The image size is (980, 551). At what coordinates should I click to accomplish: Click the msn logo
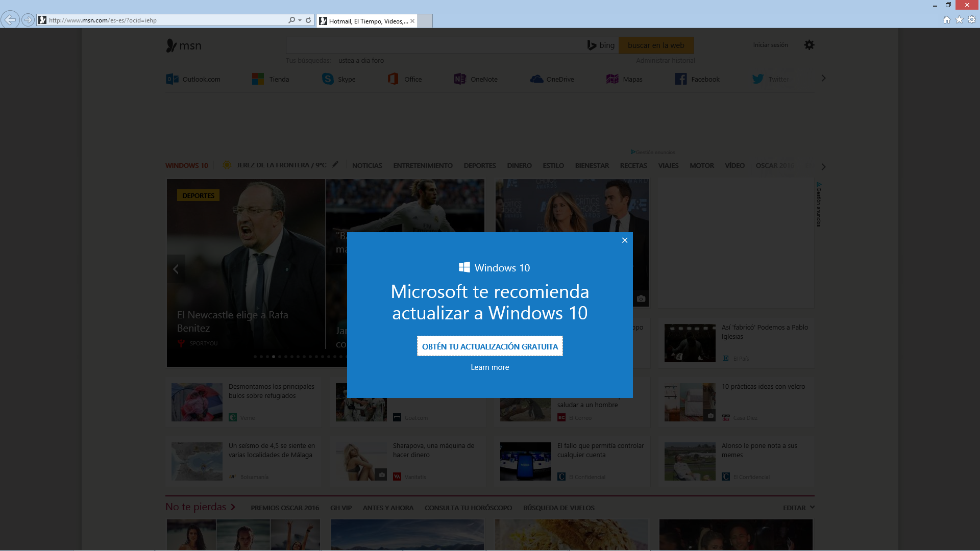pos(184,45)
